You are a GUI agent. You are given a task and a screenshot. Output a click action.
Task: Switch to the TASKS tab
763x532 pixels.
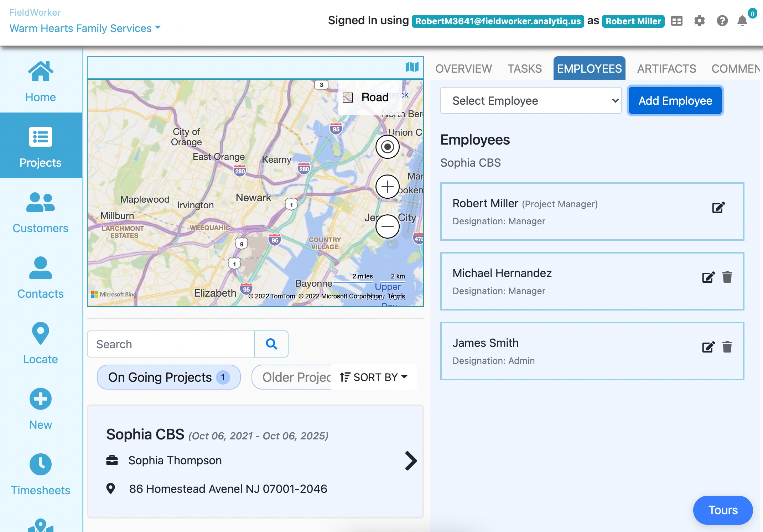coord(524,68)
